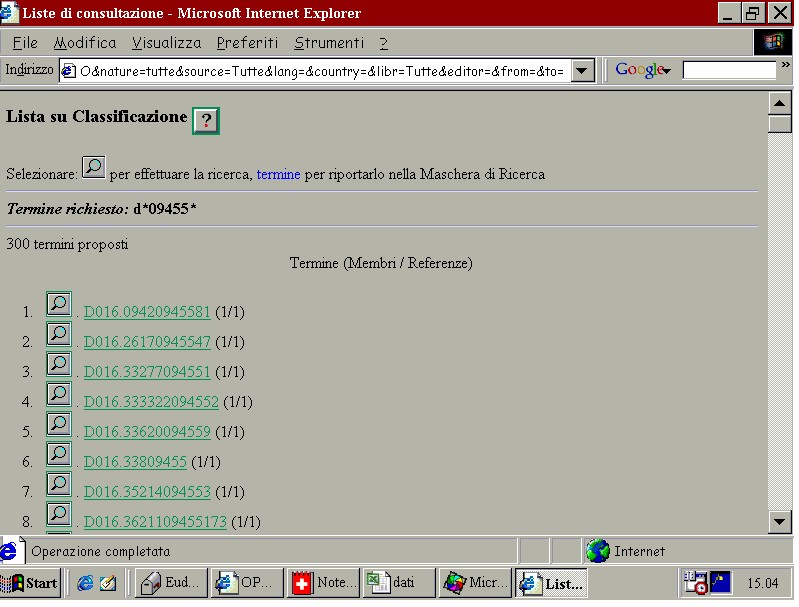Click the scrollbar down arrow
This screenshot has width=799, height=607.
coord(780,521)
